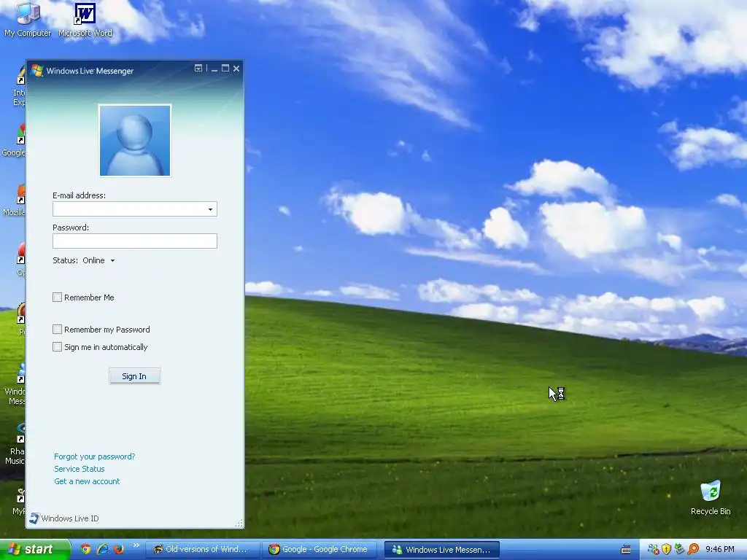This screenshot has width=747, height=560.
Task: Open the Microsoft Word desktop shortcut
Action: 85,20
